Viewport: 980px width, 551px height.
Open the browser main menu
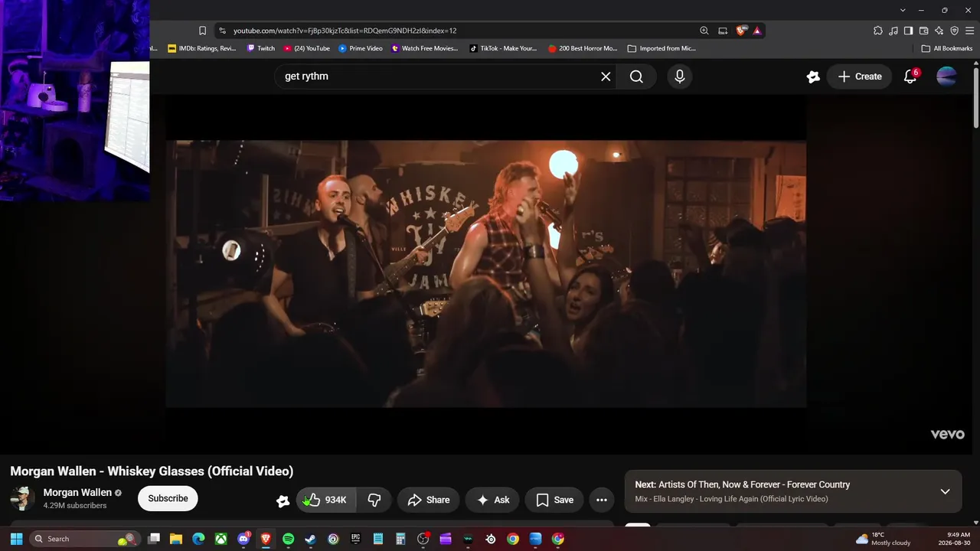pos(970,31)
